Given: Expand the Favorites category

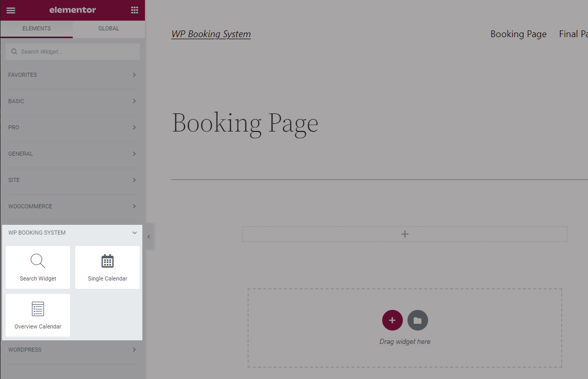Looking at the screenshot, I should tap(72, 75).
